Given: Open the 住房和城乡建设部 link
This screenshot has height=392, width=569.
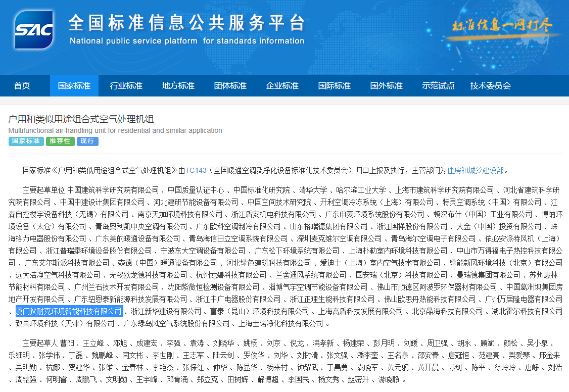Looking at the screenshot, I should tap(476, 170).
